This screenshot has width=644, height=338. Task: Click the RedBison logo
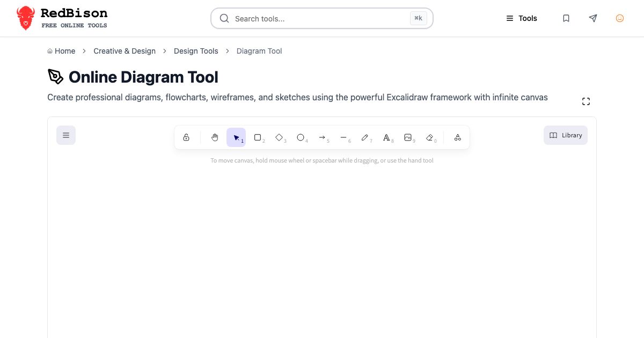pos(62,18)
